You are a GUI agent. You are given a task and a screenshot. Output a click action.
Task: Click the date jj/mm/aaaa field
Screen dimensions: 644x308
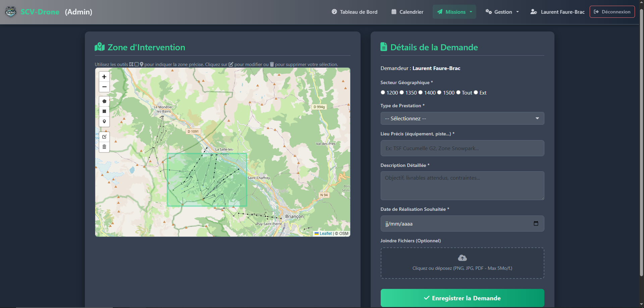[462, 224]
